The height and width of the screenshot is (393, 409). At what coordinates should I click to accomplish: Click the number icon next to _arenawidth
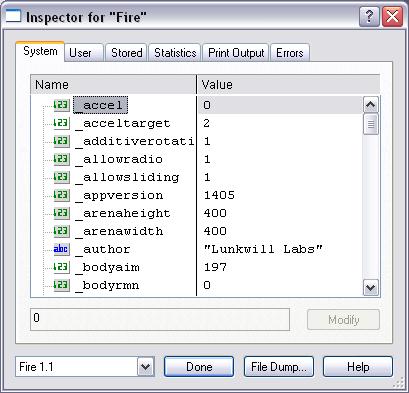(x=61, y=231)
